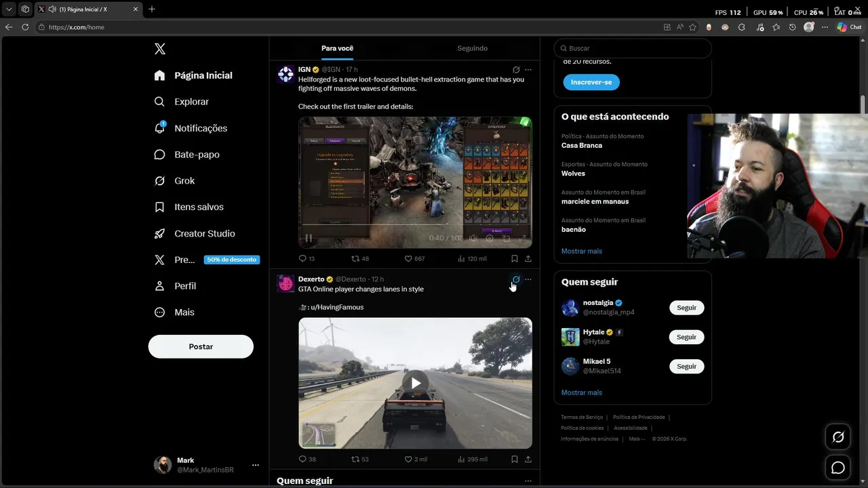Open more options on feed Quem seguir section

528,481
